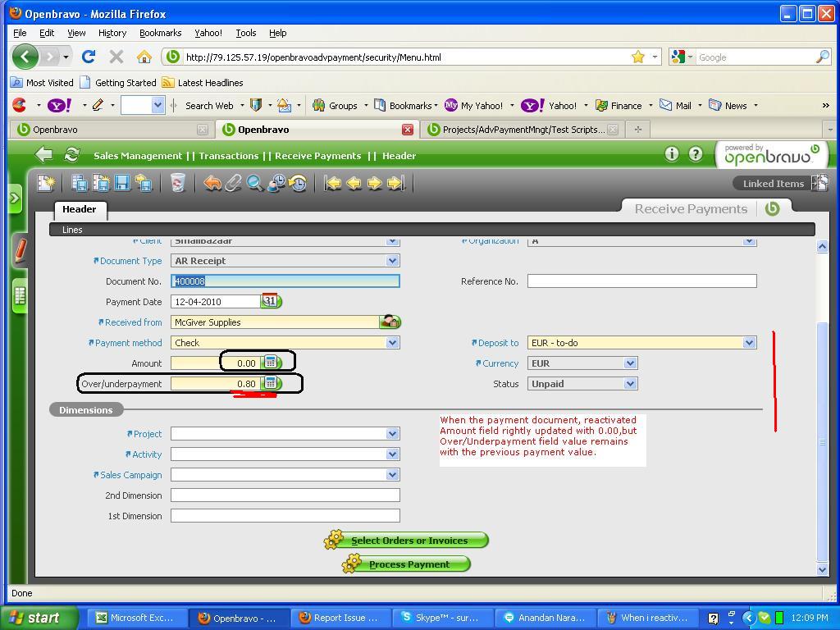This screenshot has height=630, width=840.
Task: Click the form's vertical scrollbar up arrow
Action: click(x=822, y=246)
